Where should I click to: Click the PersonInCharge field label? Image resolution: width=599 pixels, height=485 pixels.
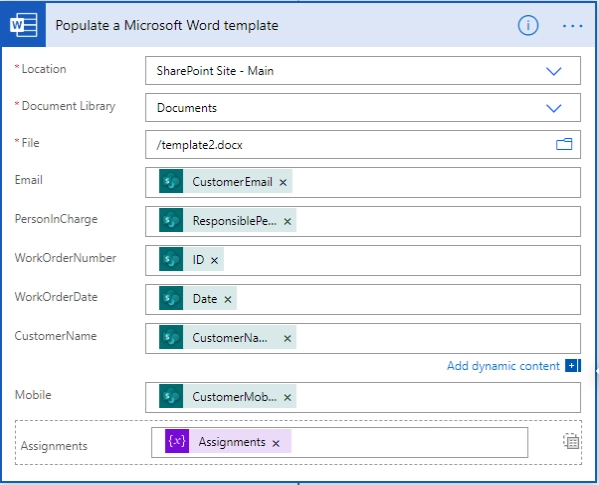pyautogui.click(x=56, y=219)
